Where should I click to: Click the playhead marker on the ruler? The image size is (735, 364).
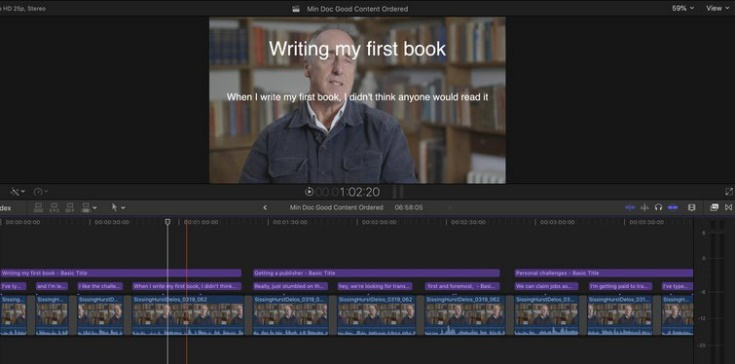167,222
